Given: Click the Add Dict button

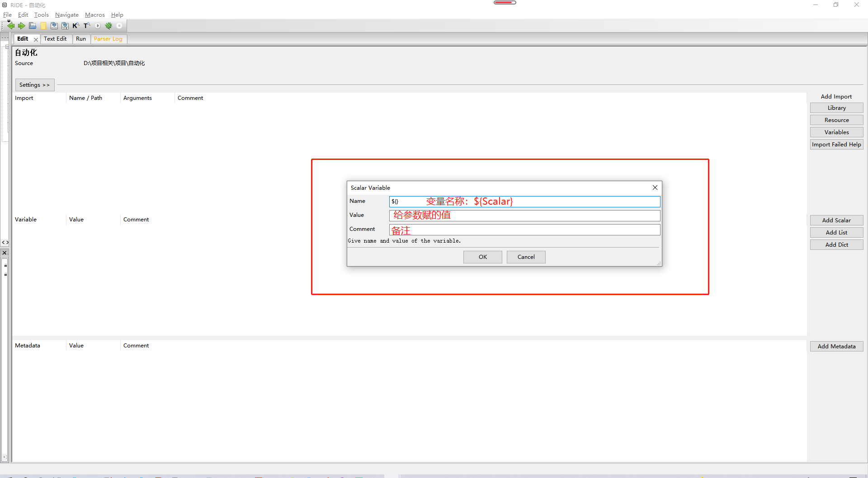Looking at the screenshot, I should coord(836,245).
